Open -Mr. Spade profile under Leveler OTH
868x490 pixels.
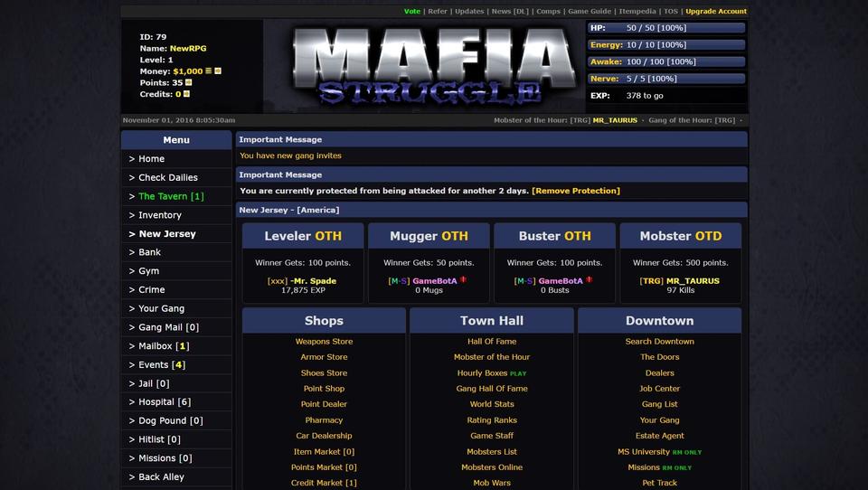314,281
